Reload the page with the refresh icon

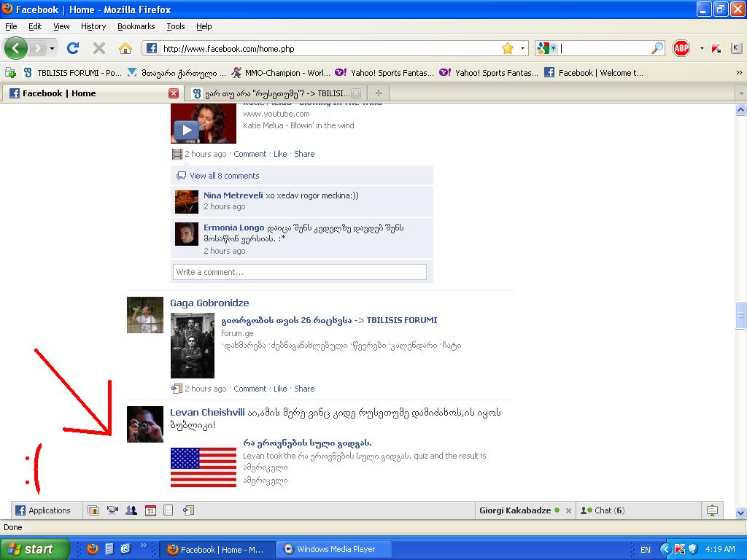[x=73, y=48]
